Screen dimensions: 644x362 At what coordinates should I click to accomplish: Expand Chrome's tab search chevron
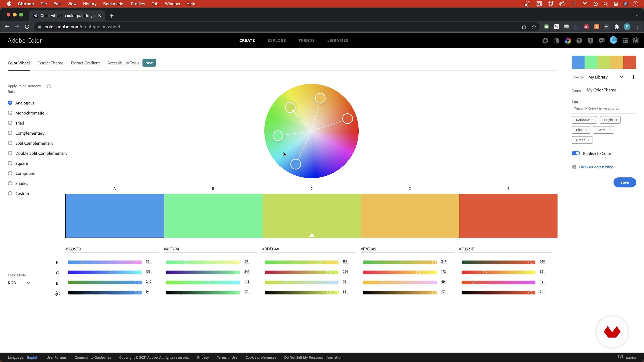click(x=637, y=16)
